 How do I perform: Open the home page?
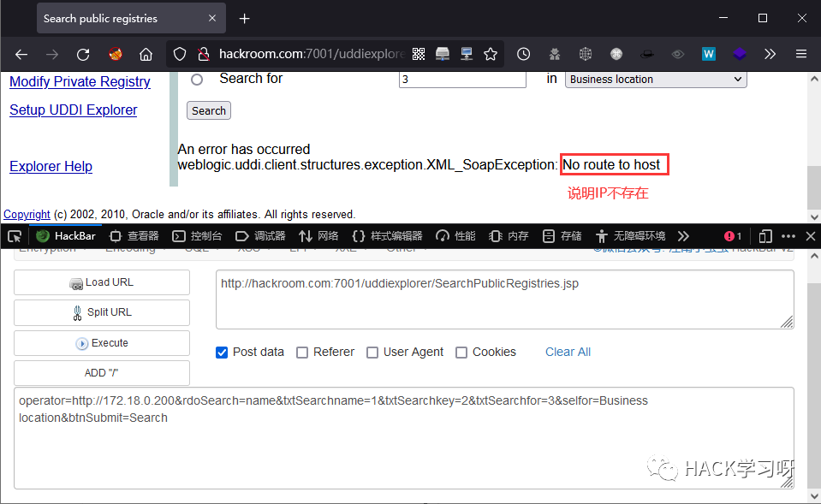pyautogui.click(x=146, y=54)
